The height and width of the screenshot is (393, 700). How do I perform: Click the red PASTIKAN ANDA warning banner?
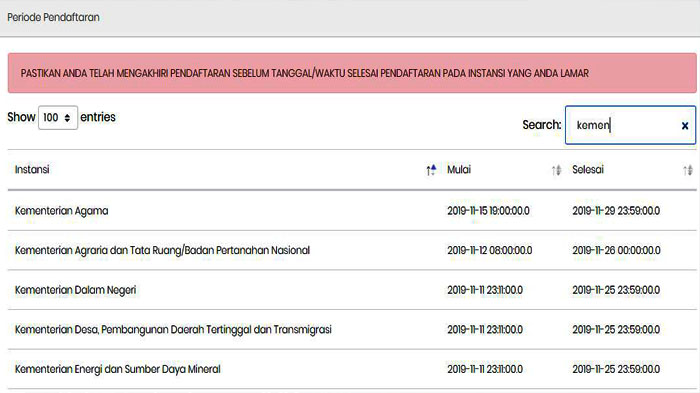pyautogui.click(x=352, y=73)
